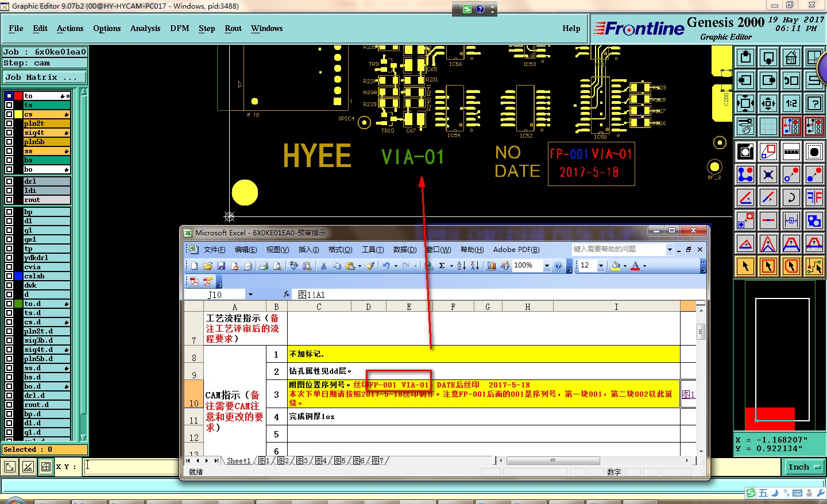Follow the 图1 hyperlink cell in Excel
This screenshot has width=827, height=504.
(x=688, y=394)
